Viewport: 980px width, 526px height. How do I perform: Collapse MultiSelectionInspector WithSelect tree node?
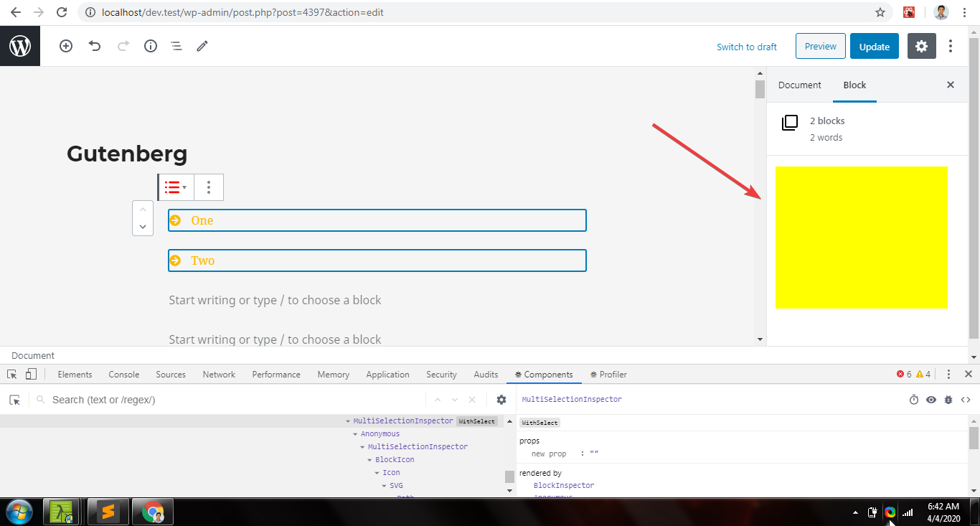348,421
